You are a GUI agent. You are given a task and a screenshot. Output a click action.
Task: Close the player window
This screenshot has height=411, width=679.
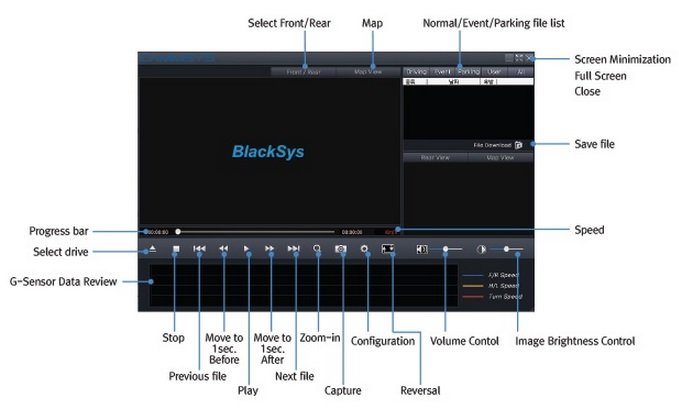[529, 58]
